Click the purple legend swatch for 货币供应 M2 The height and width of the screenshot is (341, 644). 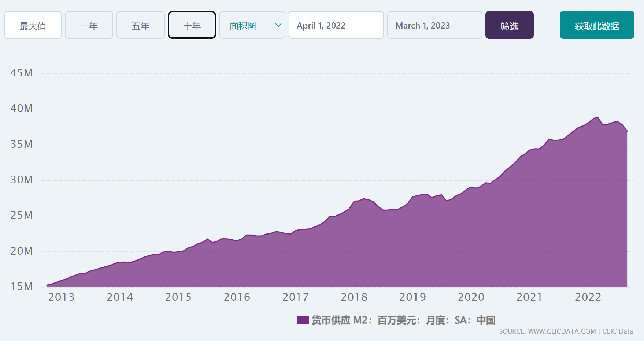(303, 321)
